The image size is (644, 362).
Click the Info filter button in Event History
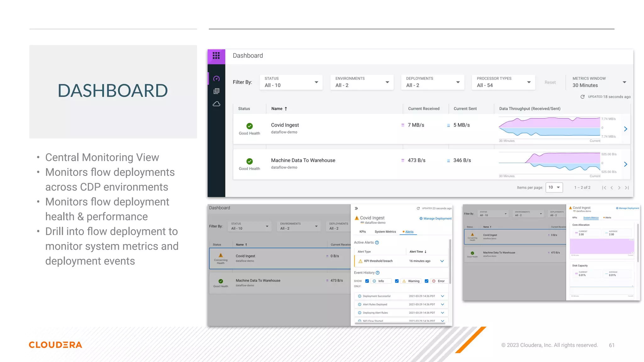(381, 281)
